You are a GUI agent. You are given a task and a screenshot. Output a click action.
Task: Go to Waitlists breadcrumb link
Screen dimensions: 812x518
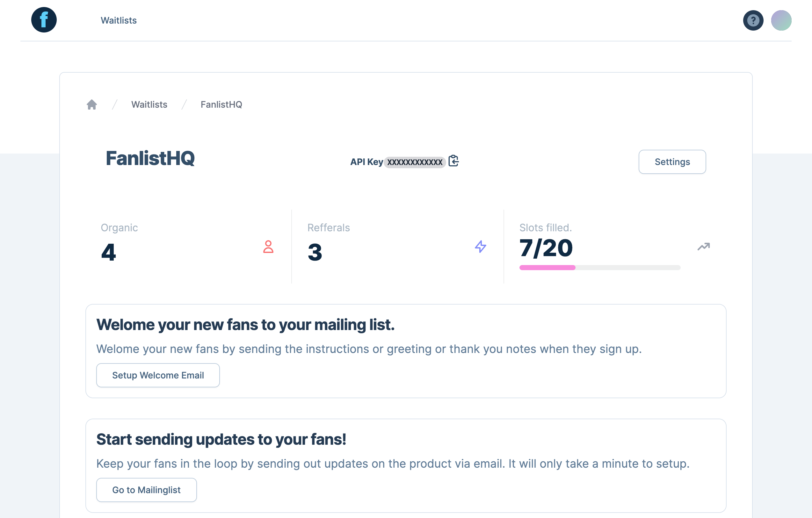(149, 104)
